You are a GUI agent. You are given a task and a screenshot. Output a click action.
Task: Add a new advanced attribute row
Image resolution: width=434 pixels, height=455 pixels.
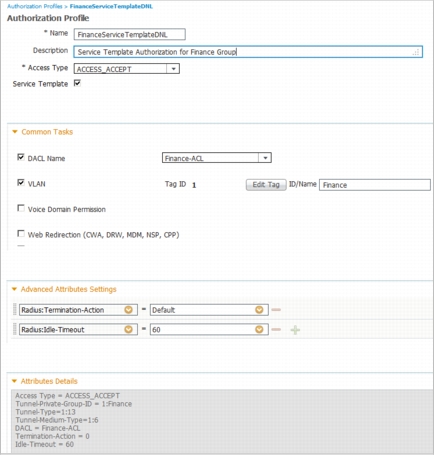pyautogui.click(x=295, y=330)
